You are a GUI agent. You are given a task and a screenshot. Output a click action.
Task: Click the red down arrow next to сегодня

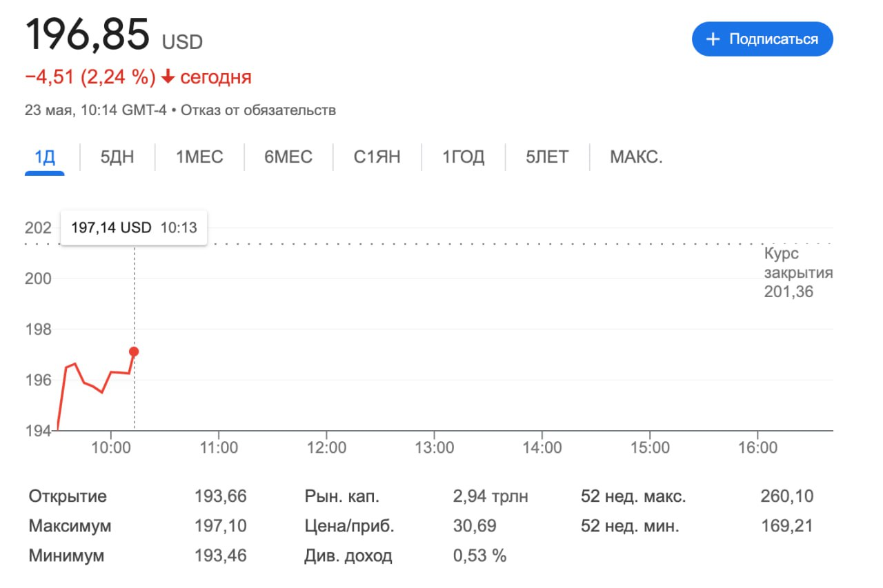pyautogui.click(x=167, y=77)
